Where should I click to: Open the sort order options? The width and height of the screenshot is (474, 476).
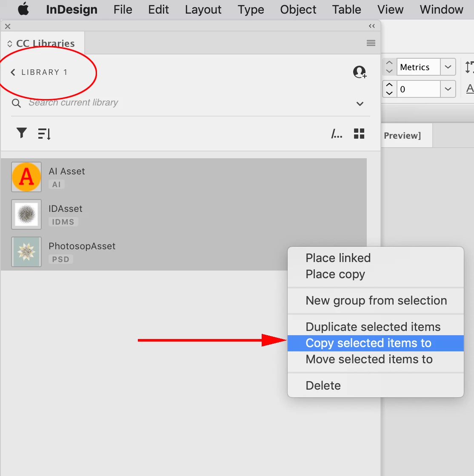pos(44,134)
